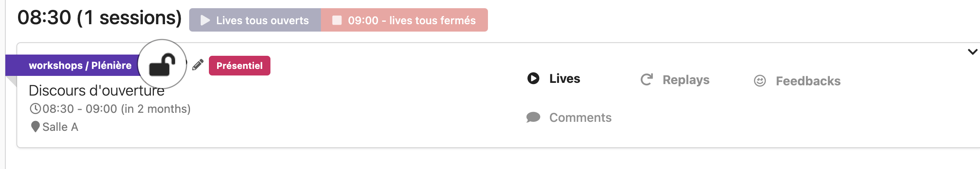Image resolution: width=980 pixels, height=169 pixels.
Task: Show the Feedbacks tab
Action: click(x=808, y=81)
